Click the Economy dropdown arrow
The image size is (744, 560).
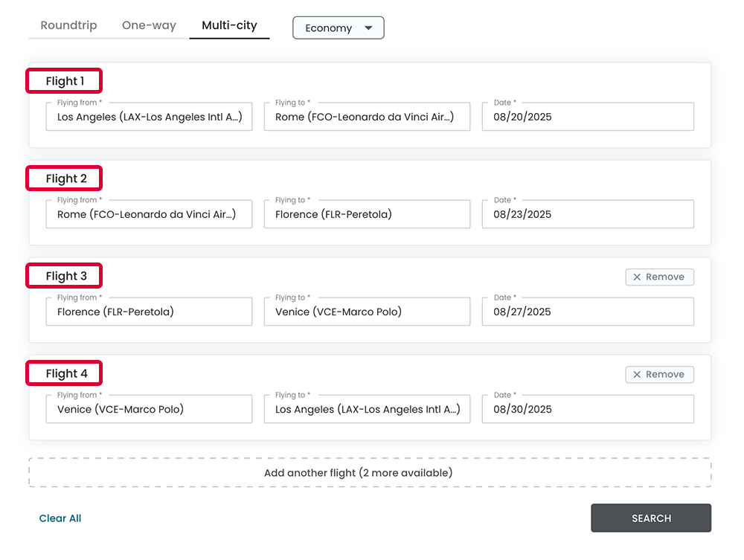pyautogui.click(x=368, y=28)
